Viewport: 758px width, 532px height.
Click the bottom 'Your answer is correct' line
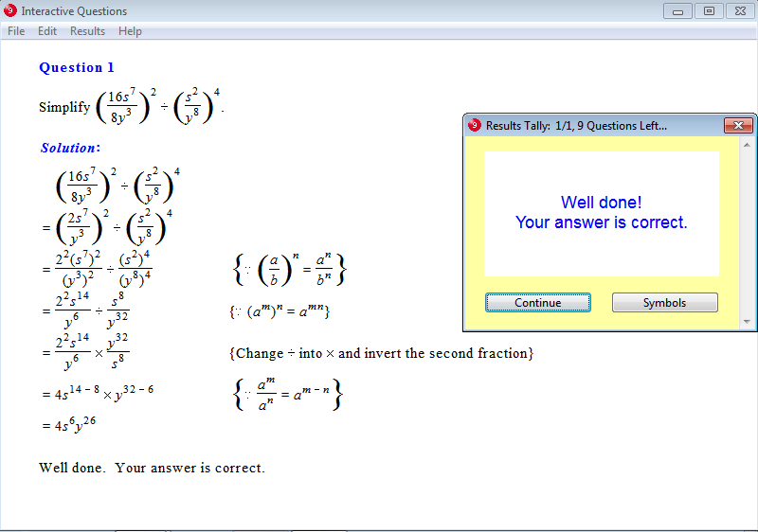coord(152,468)
